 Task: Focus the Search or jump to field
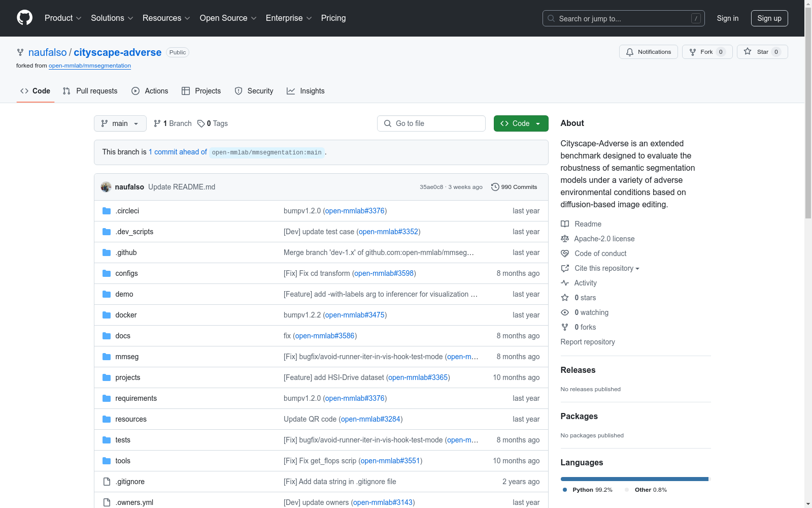[624, 18]
